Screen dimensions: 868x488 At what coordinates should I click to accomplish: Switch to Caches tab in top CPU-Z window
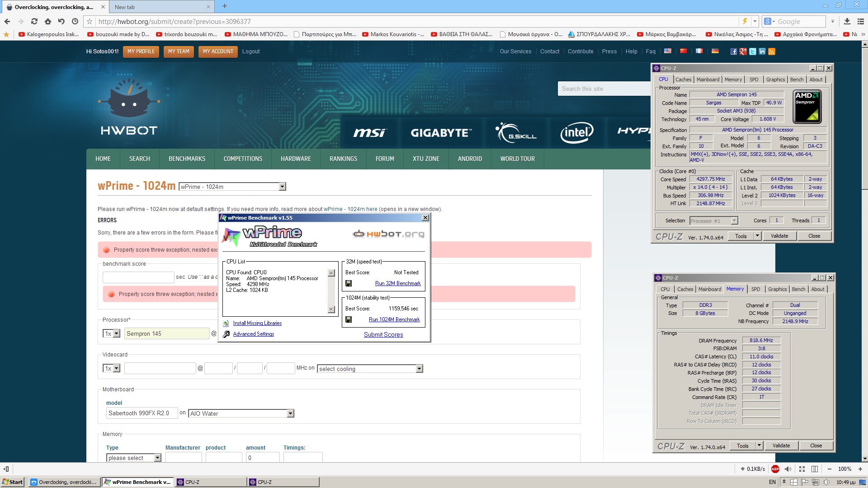coord(683,80)
